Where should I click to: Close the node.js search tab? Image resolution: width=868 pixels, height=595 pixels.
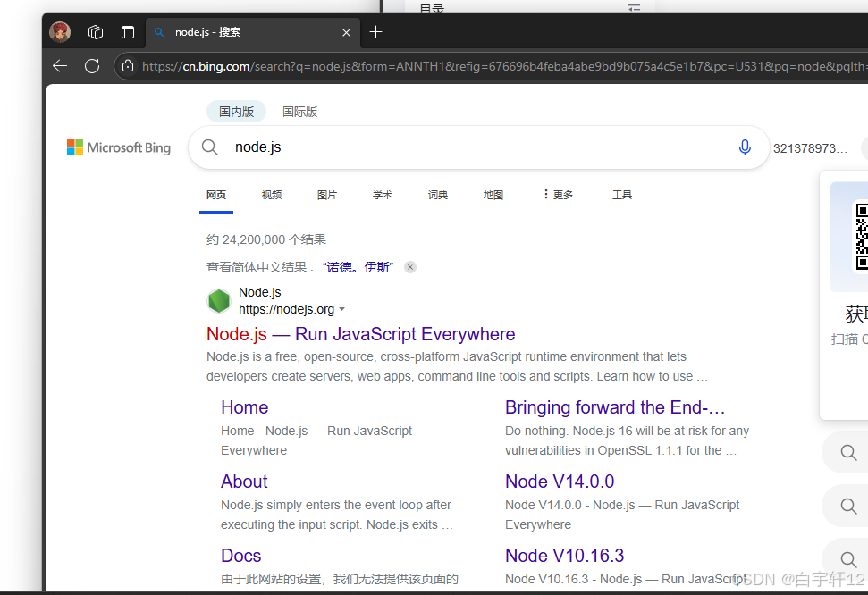tap(347, 33)
